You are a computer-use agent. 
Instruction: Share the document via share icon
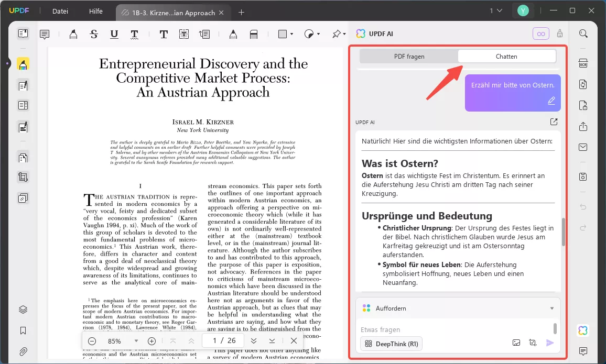click(x=583, y=127)
